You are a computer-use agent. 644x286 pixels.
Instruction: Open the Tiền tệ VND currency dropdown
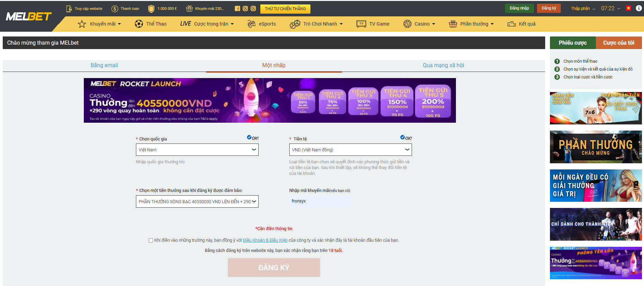point(351,150)
